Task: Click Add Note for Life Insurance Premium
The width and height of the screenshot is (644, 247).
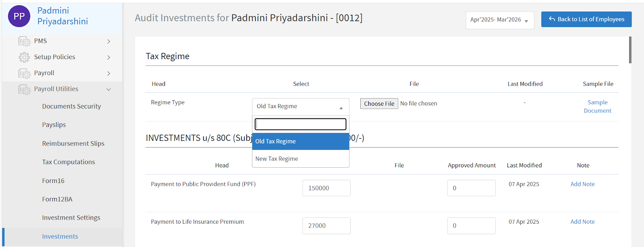Action: [582, 221]
